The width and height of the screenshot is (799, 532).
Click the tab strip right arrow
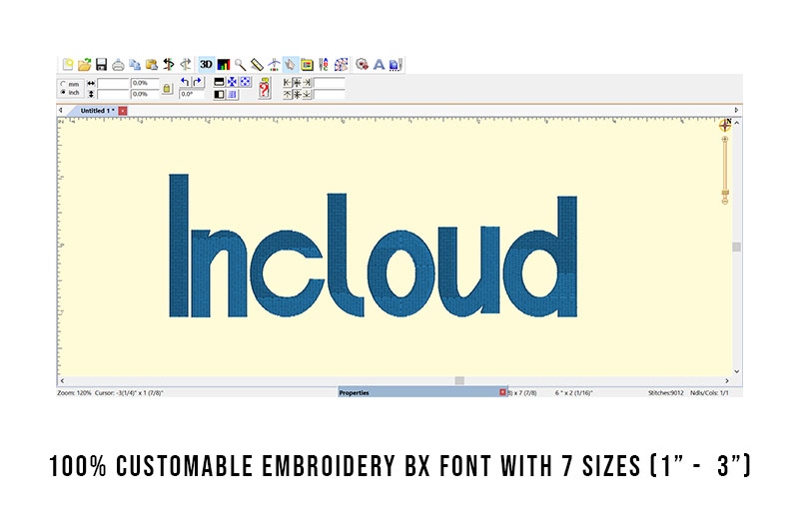[736, 110]
